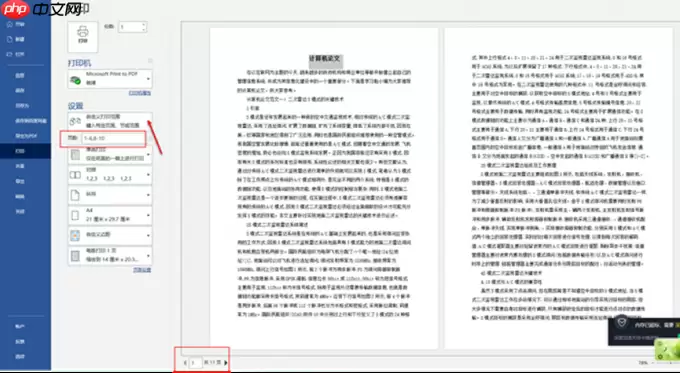Click the first preview page thumbnail
The image size is (680, 373).
324,188
